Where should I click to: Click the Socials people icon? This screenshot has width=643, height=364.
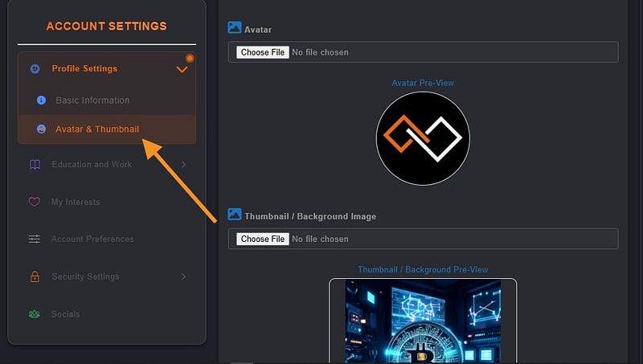[x=35, y=314]
